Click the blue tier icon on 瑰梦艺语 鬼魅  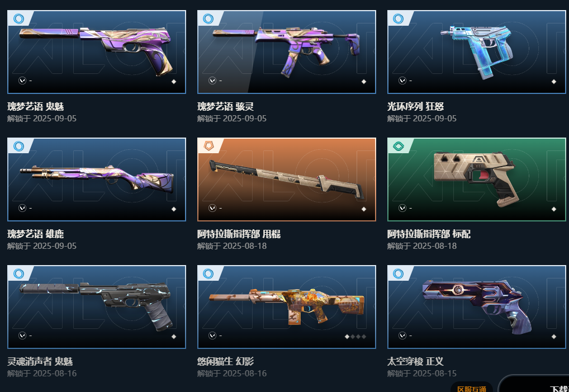point(19,18)
